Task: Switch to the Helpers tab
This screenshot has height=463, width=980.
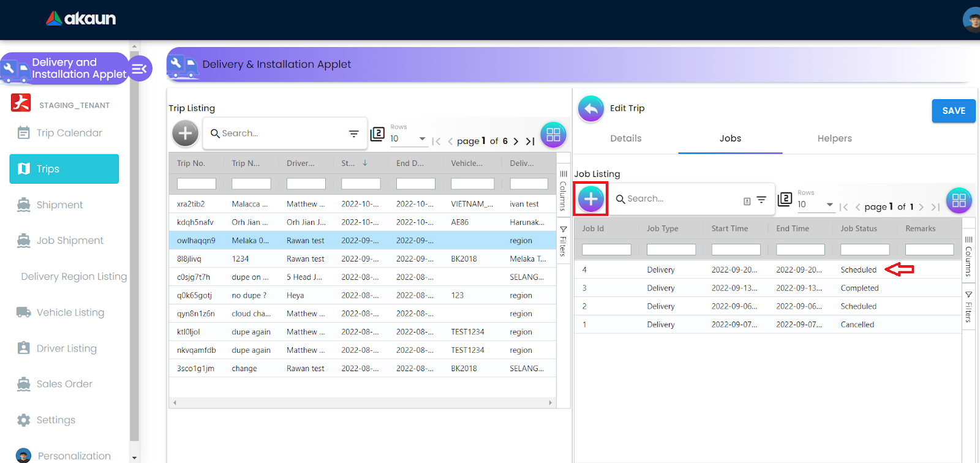Action: coord(834,138)
